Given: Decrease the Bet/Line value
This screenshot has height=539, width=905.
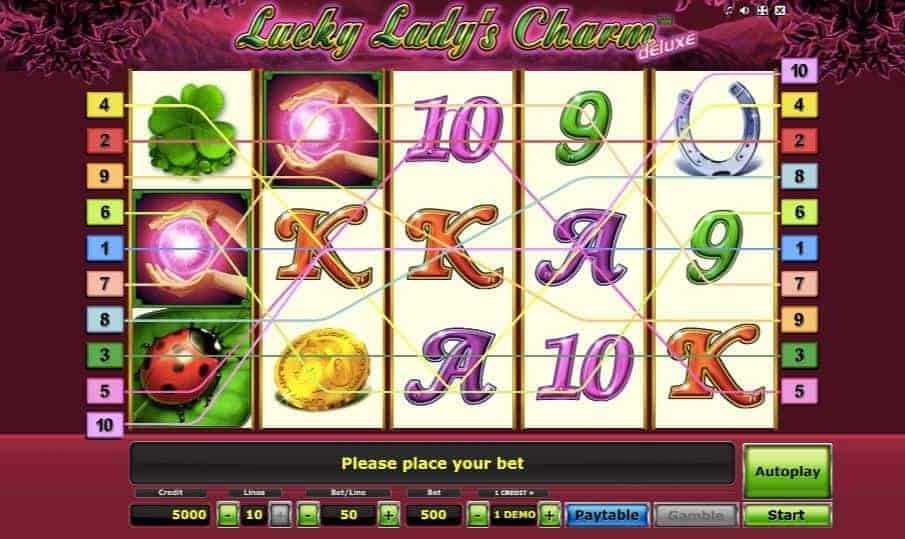Looking at the screenshot, I should (x=308, y=514).
